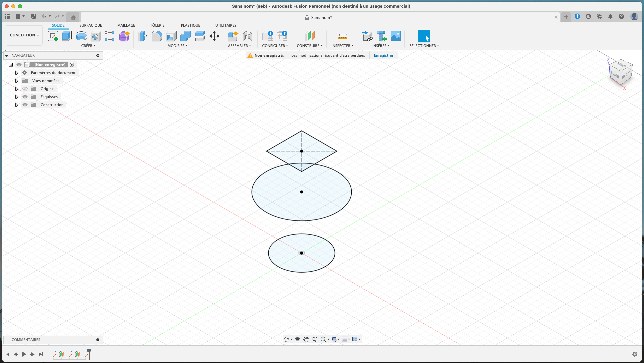This screenshot has width=644, height=363.
Task: Click the configuration table icon
Action: pyautogui.click(x=282, y=36)
